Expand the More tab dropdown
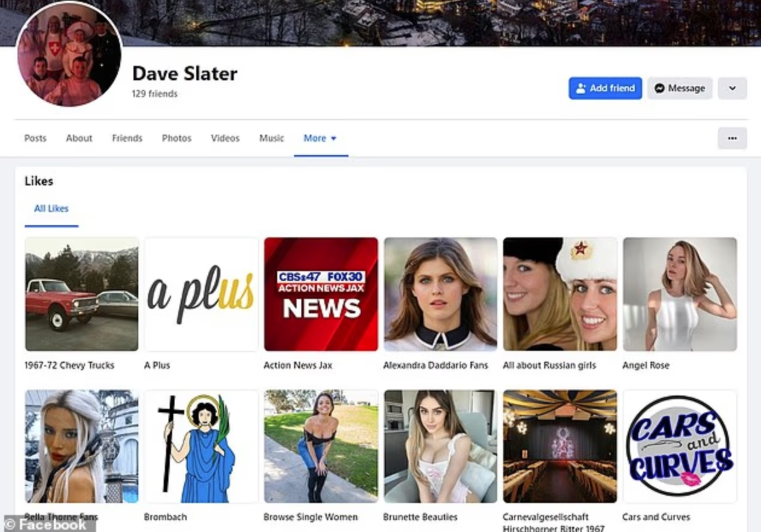The image size is (761, 532). (320, 138)
